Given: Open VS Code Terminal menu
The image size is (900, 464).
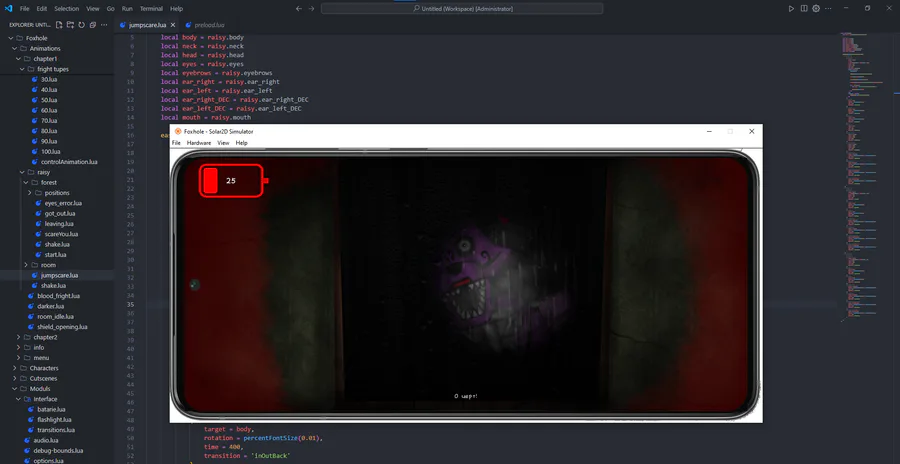Looking at the screenshot, I should pos(151,9).
